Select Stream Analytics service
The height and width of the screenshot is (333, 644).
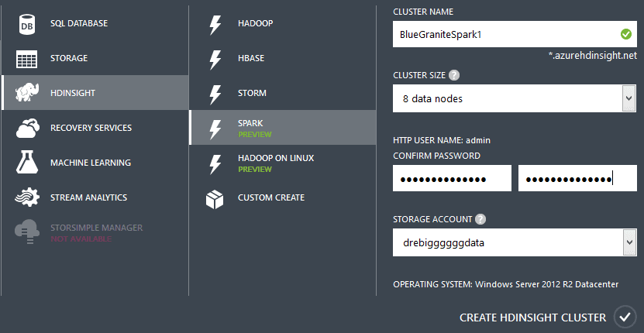click(x=95, y=197)
